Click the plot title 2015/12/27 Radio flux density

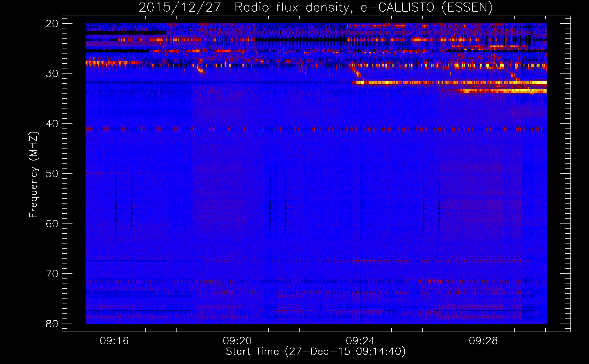point(316,8)
